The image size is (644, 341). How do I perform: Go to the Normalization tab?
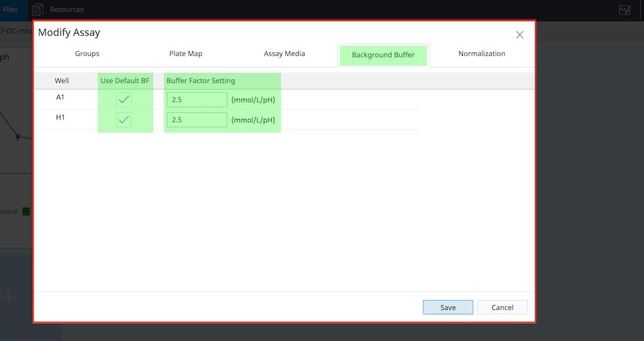pos(482,54)
